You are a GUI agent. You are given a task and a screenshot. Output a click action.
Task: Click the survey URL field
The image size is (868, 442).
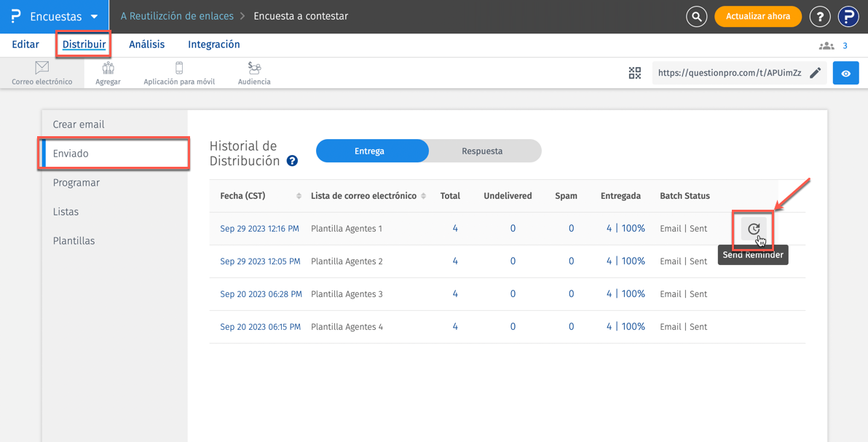pyautogui.click(x=728, y=73)
